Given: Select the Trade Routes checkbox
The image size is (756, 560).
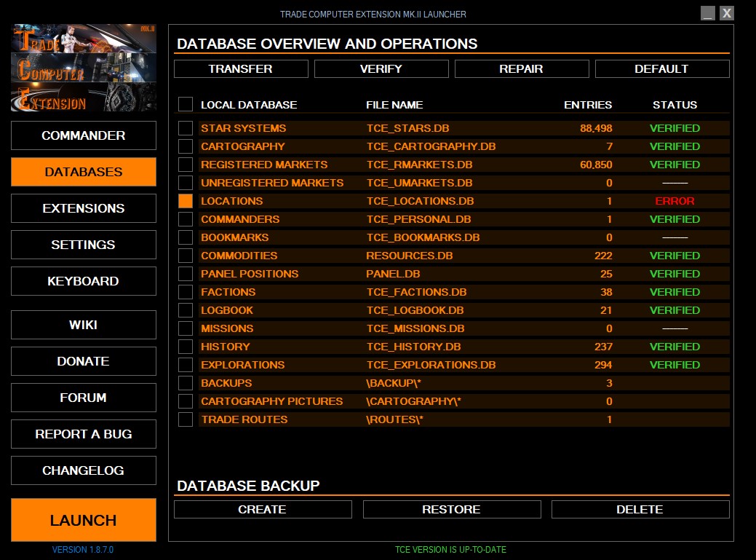Looking at the screenshot, I should coord(186,419).
